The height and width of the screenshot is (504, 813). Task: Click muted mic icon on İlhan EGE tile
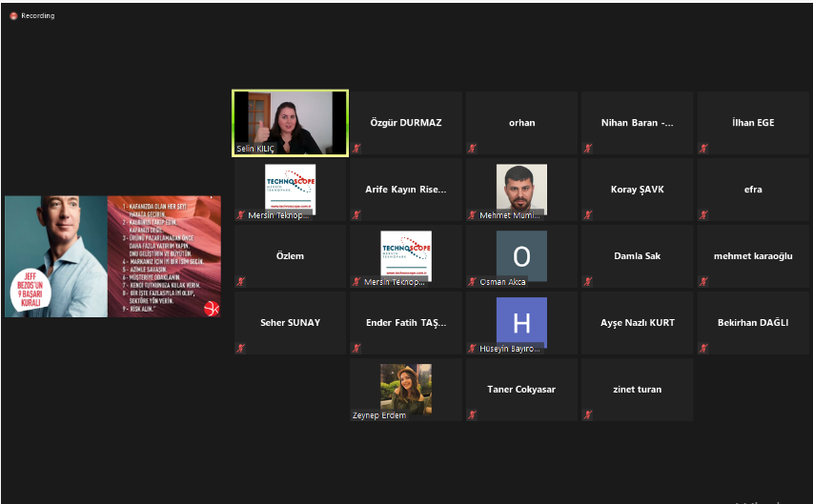704,149
